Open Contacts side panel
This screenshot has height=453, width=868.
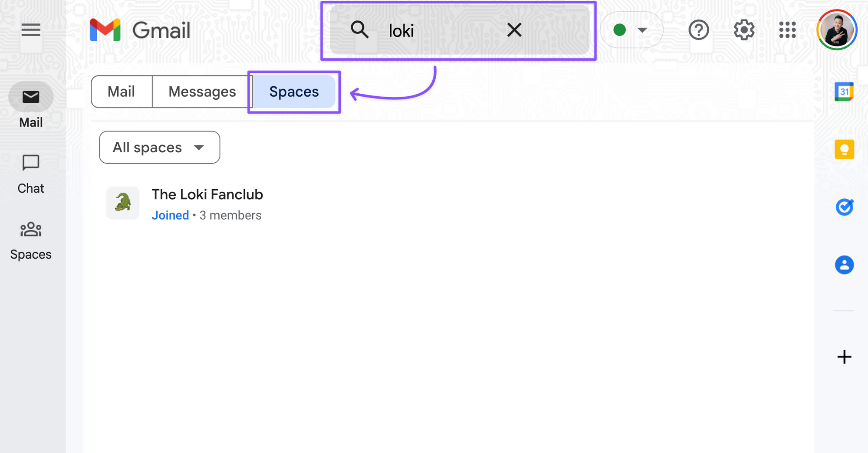pos(844,265)
